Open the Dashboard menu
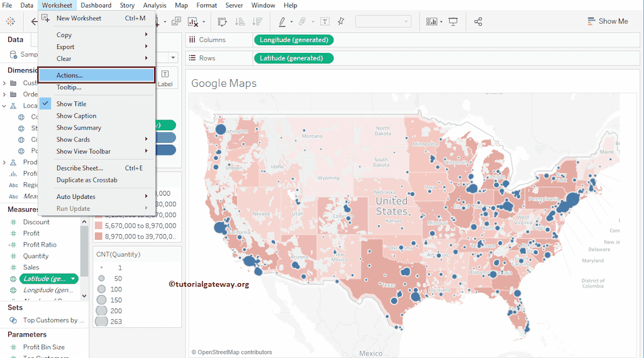The image size is (644, 358). 96,5
